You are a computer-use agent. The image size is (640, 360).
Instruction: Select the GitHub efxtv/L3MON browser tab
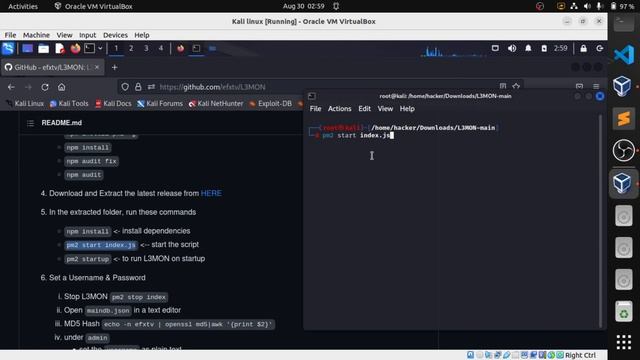point(52,67)
